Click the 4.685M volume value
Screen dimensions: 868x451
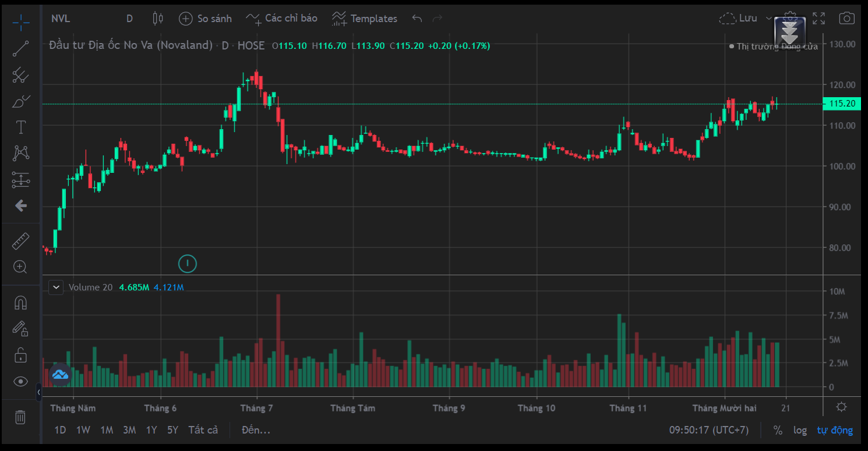(134, 287)
